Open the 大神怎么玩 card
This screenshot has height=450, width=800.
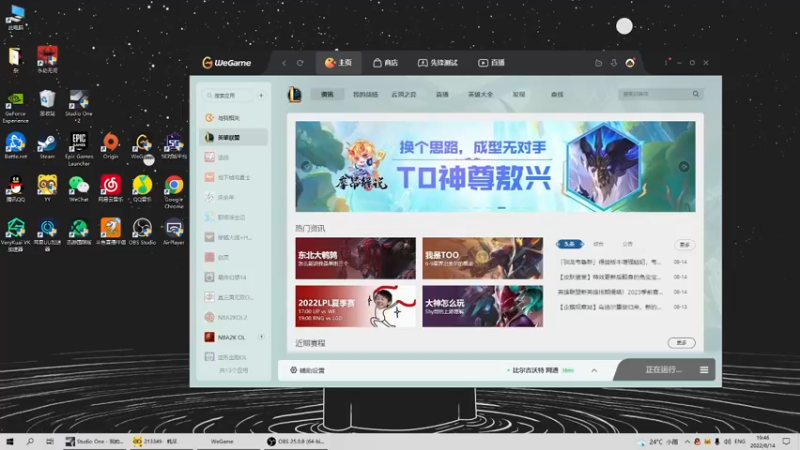click(x=483, y=306)
